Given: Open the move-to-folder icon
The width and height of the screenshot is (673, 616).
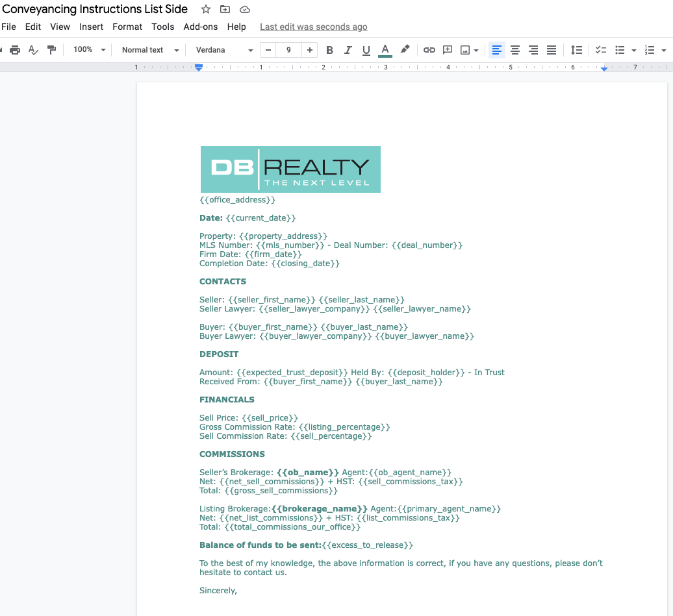Looking at the screenshot, I should click(x=225, y=9).
